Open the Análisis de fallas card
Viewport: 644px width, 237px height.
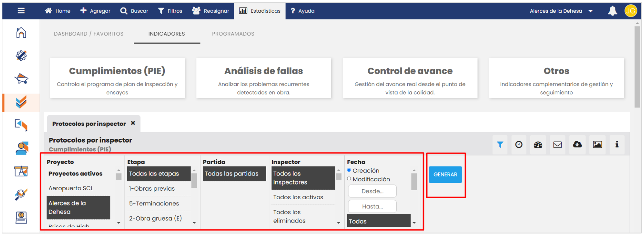pos(264,78)
